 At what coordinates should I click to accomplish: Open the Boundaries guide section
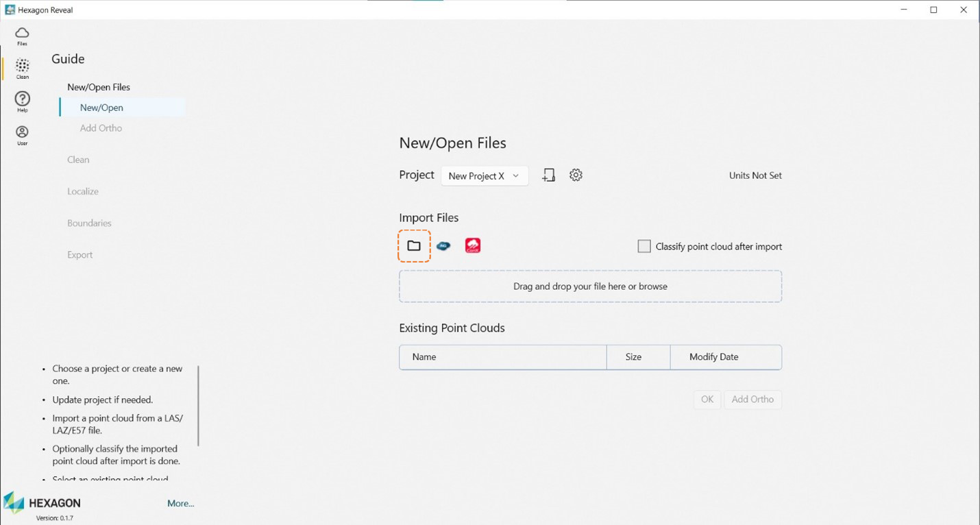[89, 223]
